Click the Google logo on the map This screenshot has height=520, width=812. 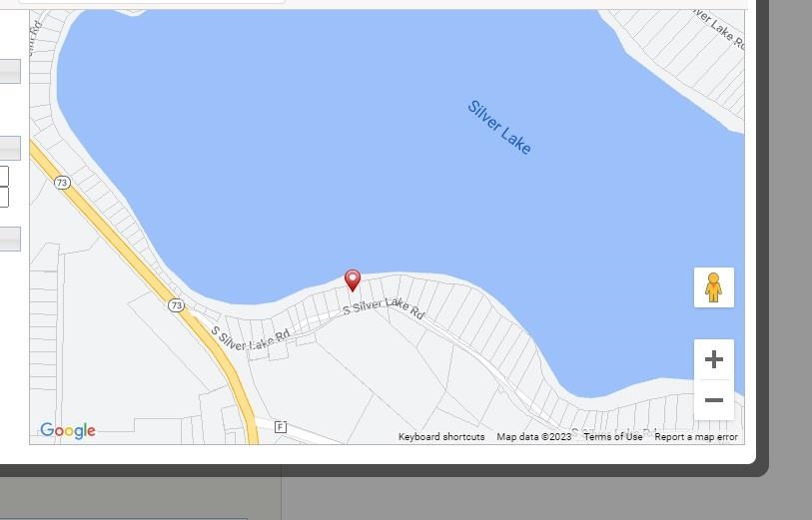click(68, 430)
